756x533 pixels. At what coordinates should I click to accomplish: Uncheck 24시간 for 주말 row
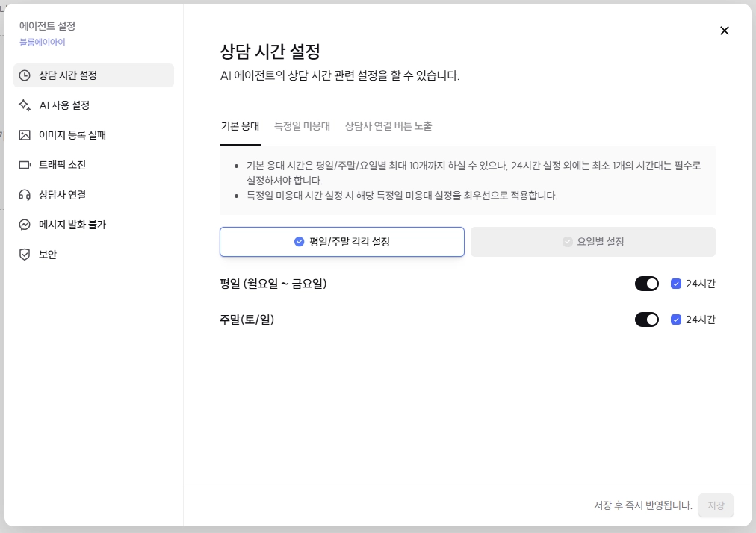coord(676,320)
